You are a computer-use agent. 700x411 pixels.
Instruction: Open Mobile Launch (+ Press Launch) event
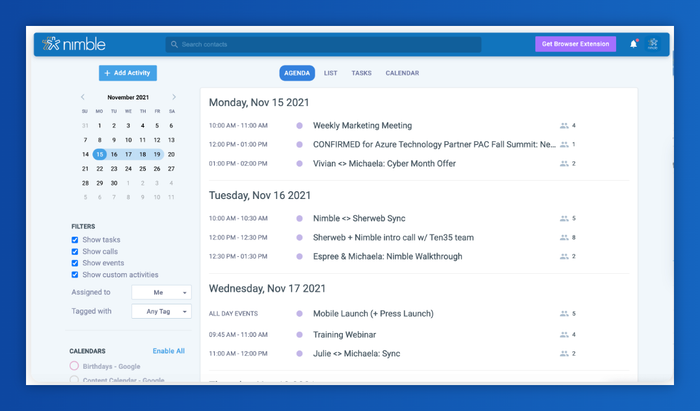373,314
